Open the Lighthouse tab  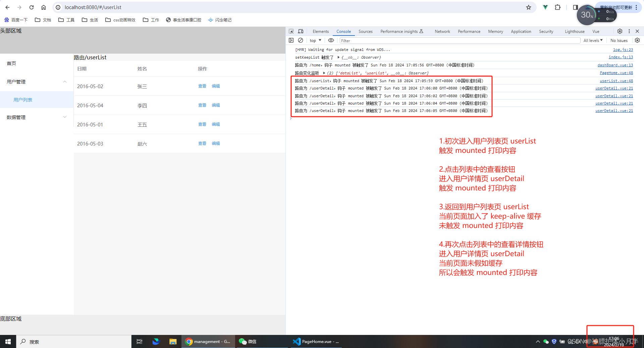575,32
